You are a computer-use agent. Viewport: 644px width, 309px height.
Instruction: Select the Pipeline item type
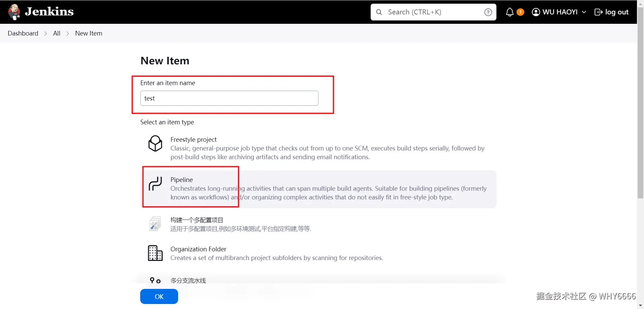coord(318,189)
